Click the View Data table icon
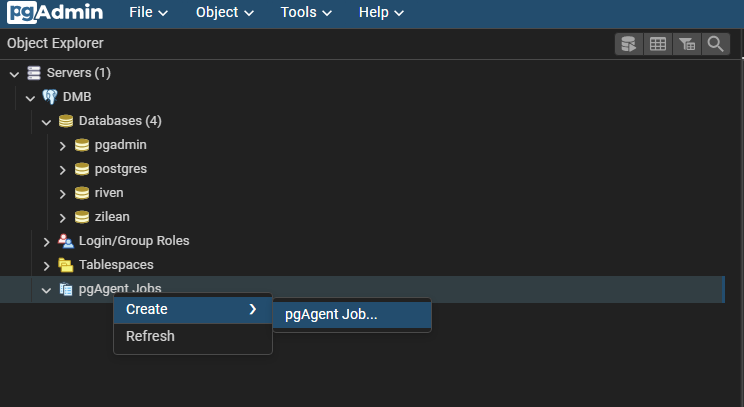The height and width of the screenshot is (407, 744). click(658, 44)
